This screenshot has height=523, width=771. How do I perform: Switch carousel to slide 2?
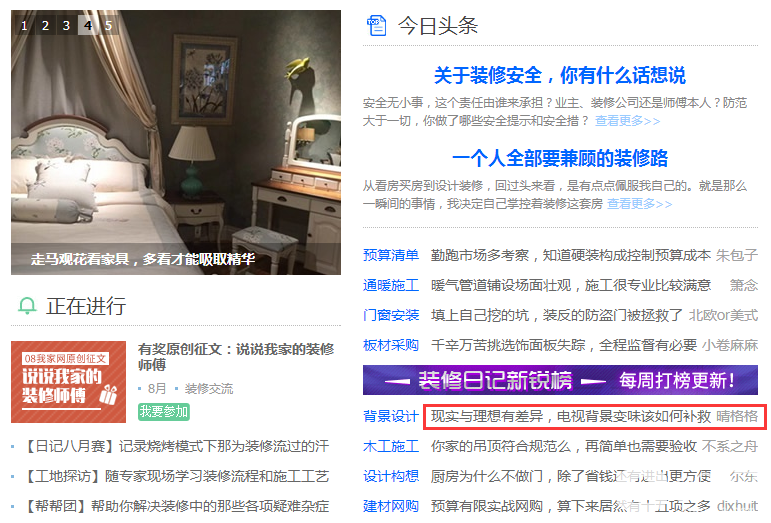(45, 25)
